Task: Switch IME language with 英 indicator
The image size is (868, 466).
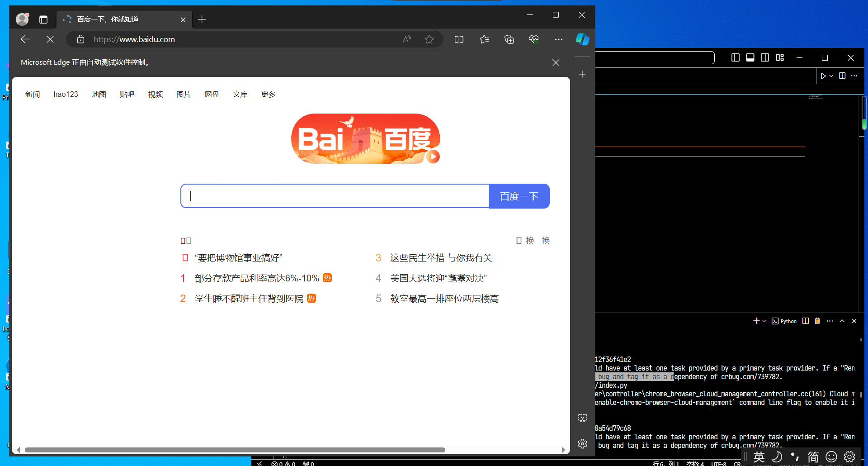Action: coord(759,457)
